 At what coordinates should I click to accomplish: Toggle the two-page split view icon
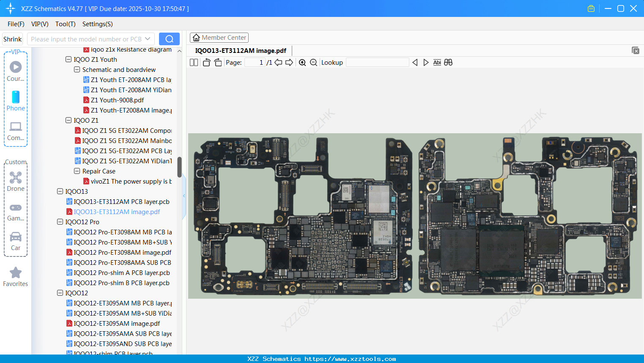[194, 62]
